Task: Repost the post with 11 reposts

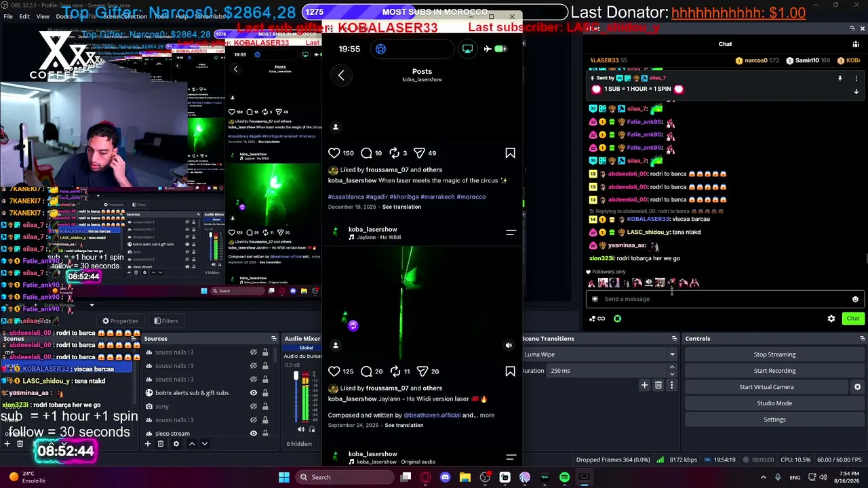Action: [395, 371]
